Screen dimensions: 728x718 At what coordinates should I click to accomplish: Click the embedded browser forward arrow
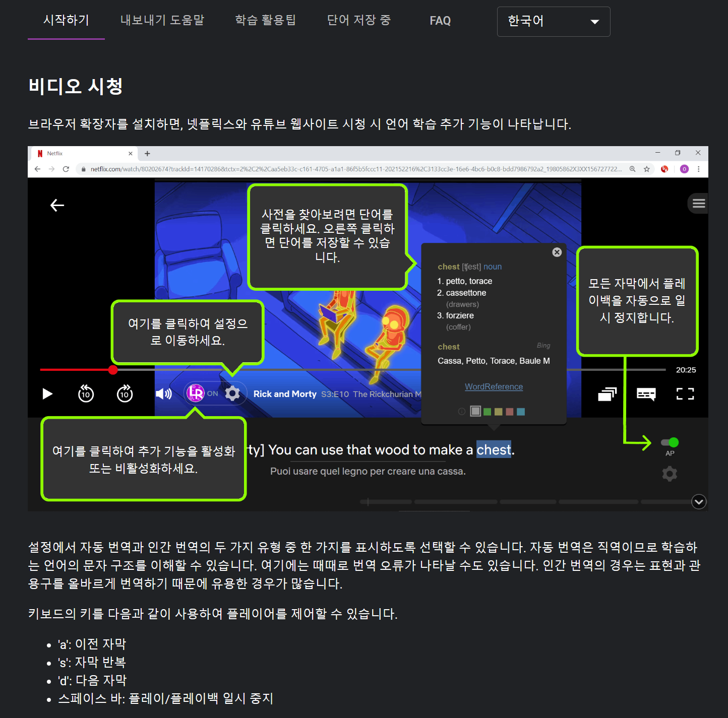(x=51, y=169)
